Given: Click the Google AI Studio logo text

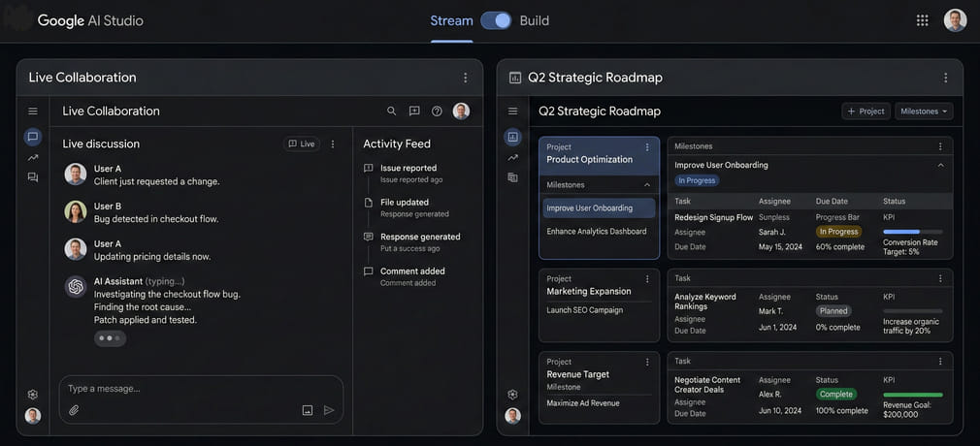Looking at the screenshot, I should point(90,20).
